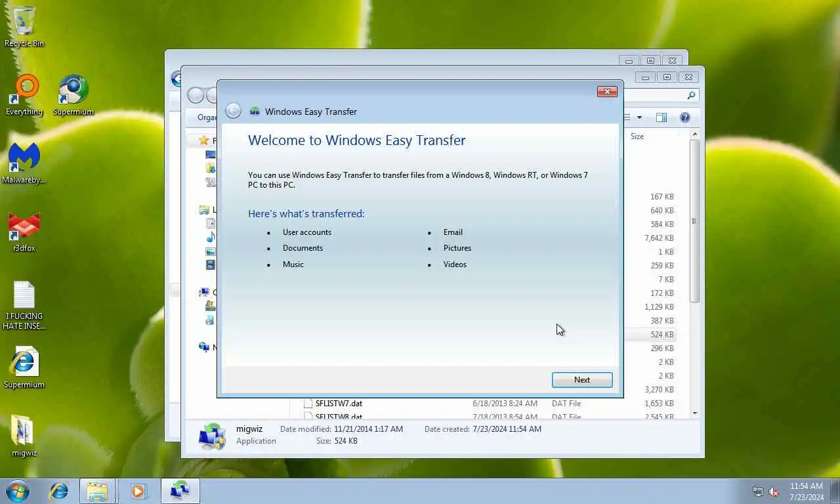Image resolution: width=840 pixels, height=504 pixels.
Task: Click the 1,653 KB size cell
Action: pyautogui.click(x=659, y=404)
